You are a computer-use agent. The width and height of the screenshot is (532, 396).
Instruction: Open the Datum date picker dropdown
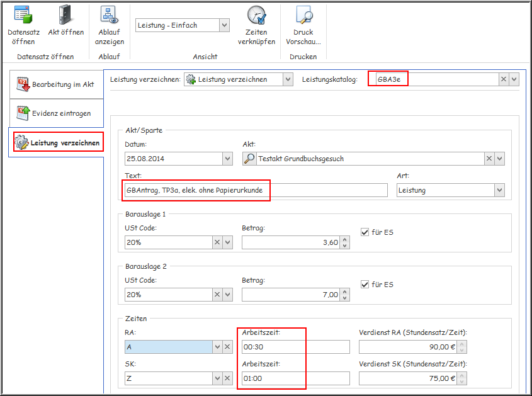[x=227, y=159]
